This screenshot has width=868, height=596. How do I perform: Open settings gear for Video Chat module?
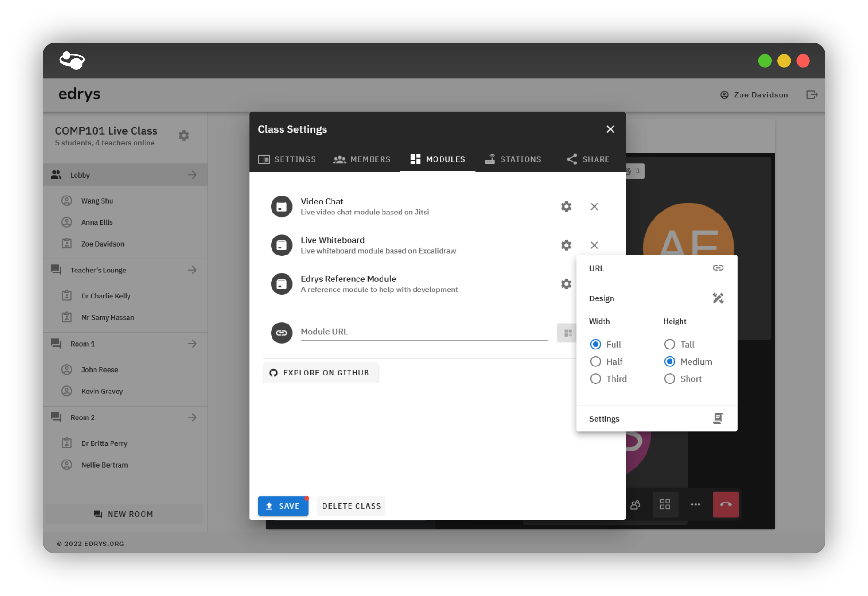point(566,206)
